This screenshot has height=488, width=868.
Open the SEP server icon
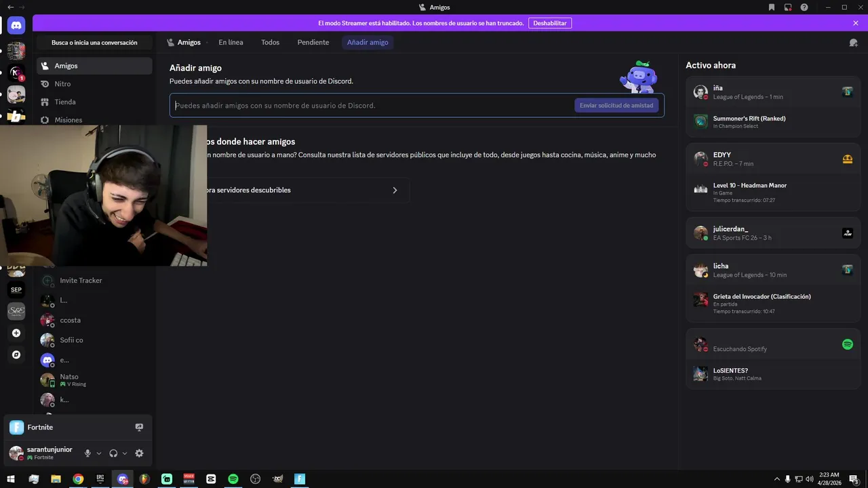tap(16, 289)
